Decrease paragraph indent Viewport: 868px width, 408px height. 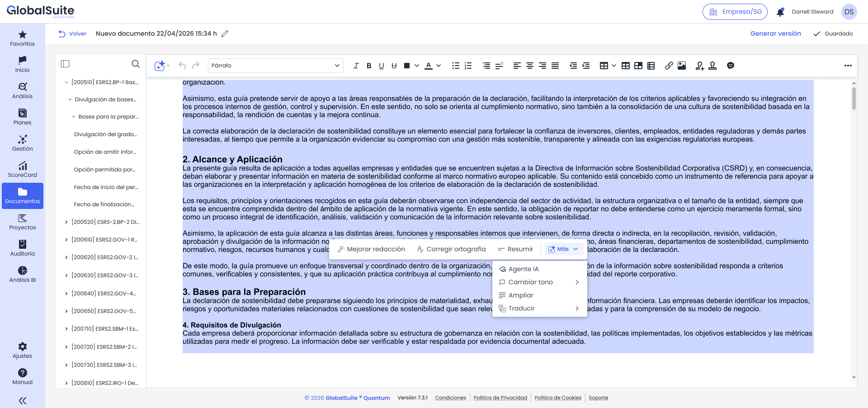coord(573,66)
